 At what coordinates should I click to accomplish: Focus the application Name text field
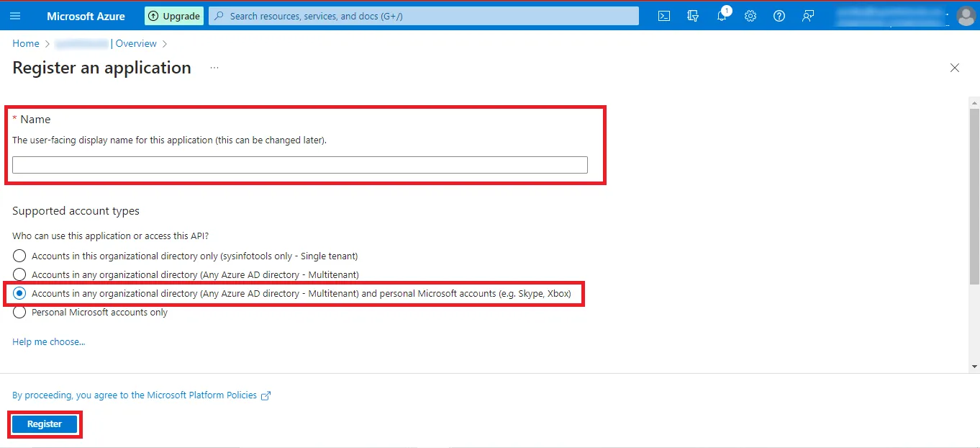[x=299, y=165]
